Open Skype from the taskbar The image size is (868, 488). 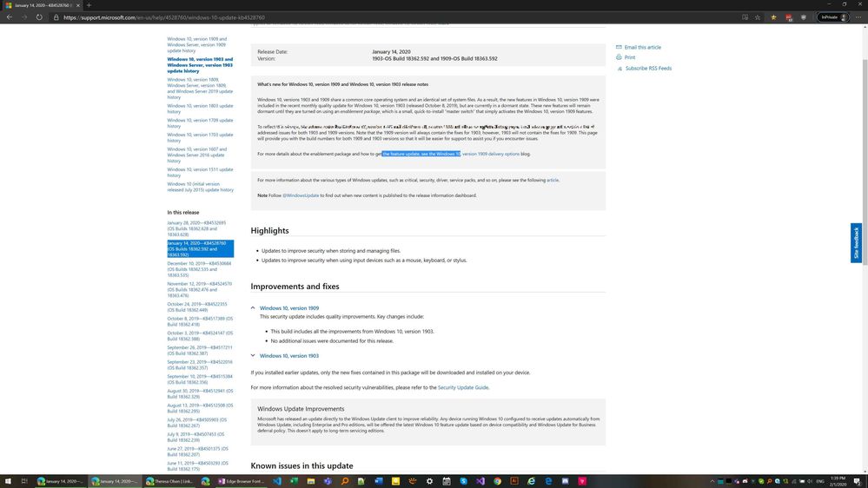[x=463, y=481]
